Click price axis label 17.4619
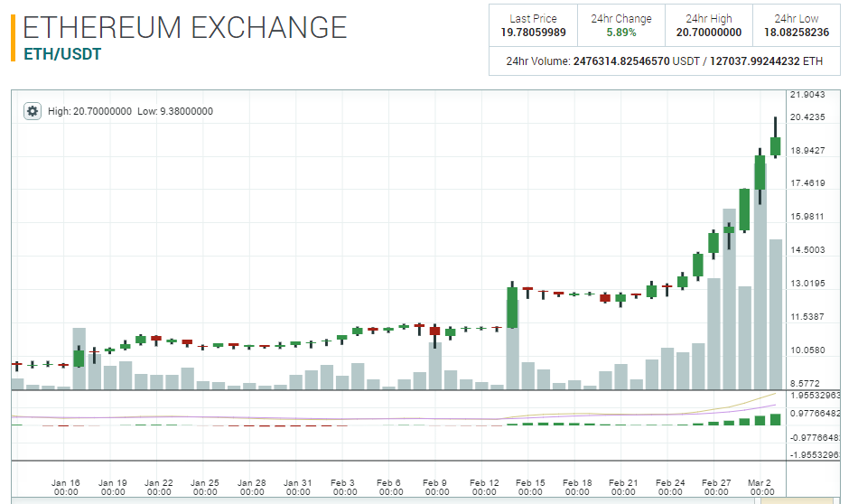 tap(807, 183)
